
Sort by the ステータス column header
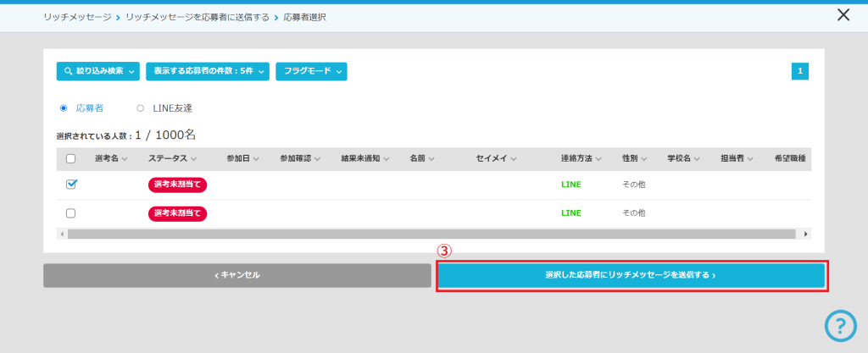tap(172, 158)
